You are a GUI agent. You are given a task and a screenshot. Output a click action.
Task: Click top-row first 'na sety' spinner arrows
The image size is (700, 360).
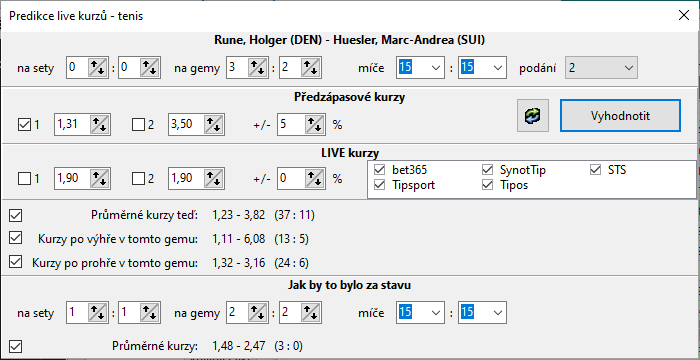pyautogui.click(x=97, y=68)
